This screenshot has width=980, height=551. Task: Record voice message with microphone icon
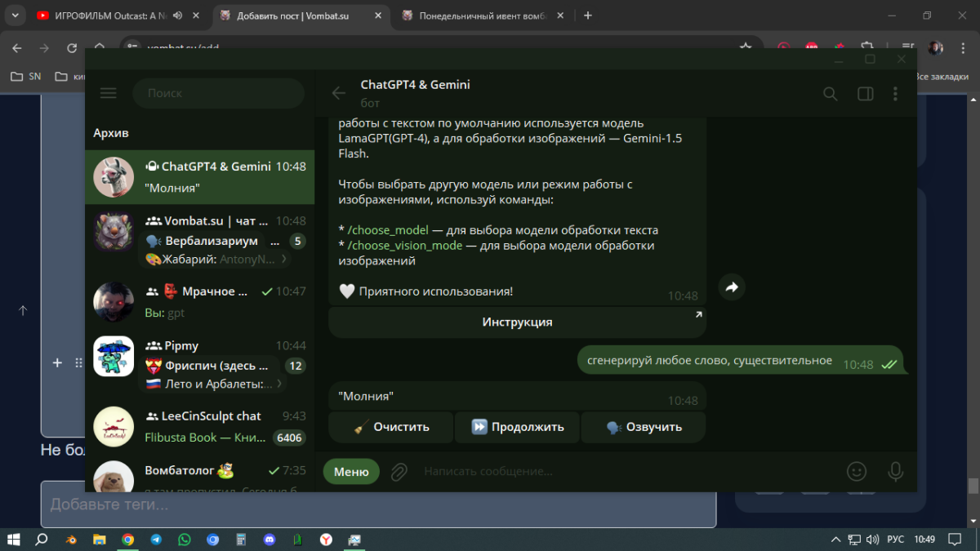896,471
